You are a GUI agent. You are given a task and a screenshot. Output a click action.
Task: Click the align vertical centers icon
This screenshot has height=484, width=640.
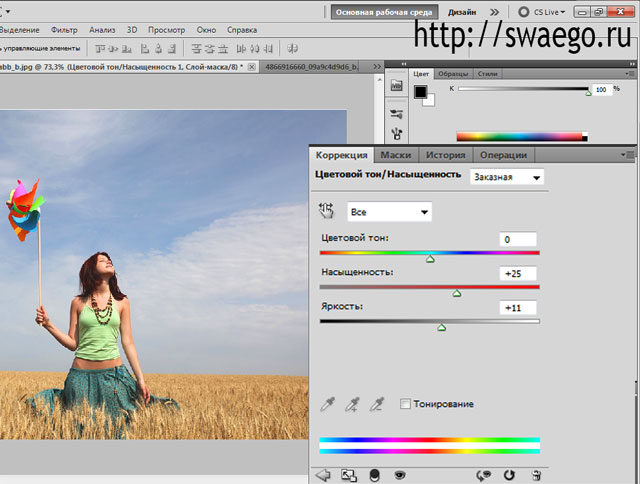pyautogui.click(x=113, y=49)
